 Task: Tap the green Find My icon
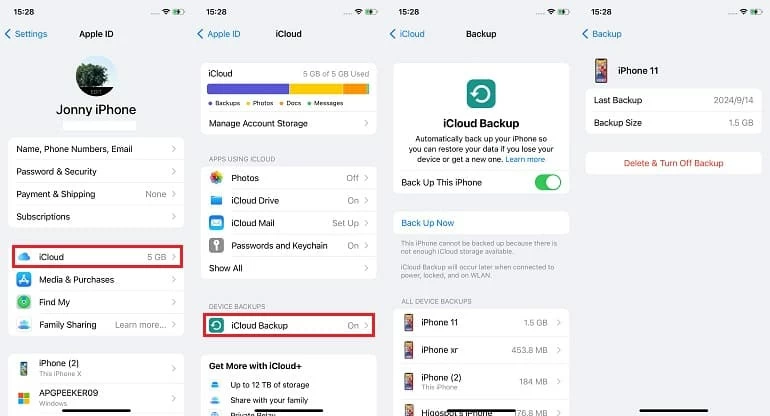[24, 302]
